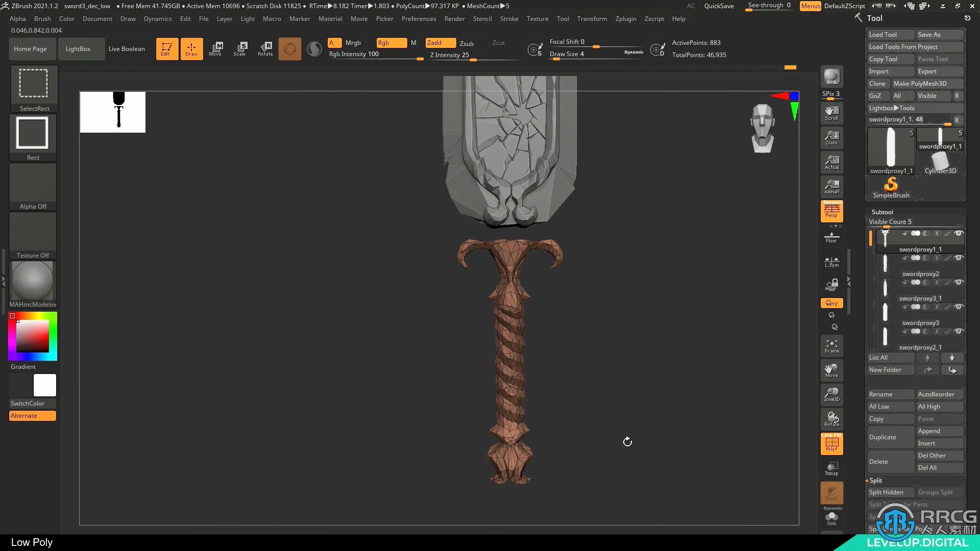Select the Rotate tool in toolbar
Image resolution: width=980 pixels, height=551 pixels.
point(266,48)
